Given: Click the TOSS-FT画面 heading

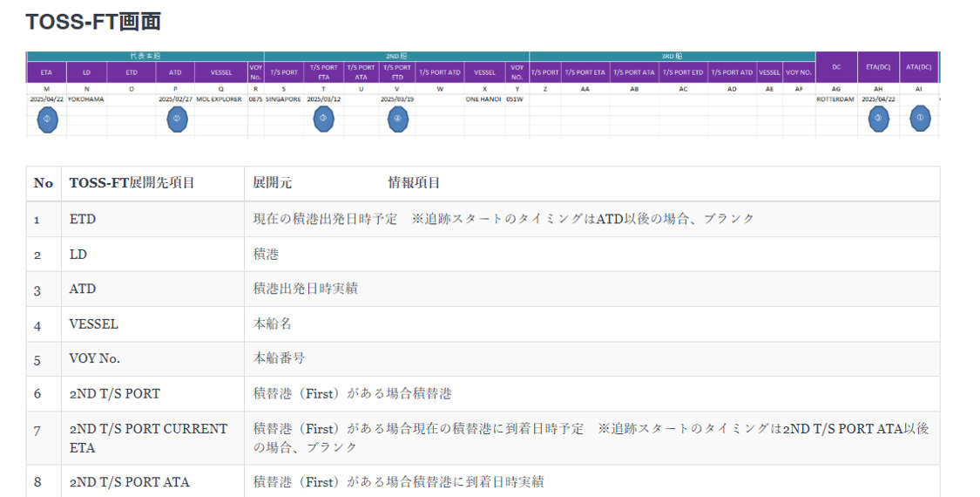Looking at the screenshot, I should pyautogui.click(x=93, y=22).
